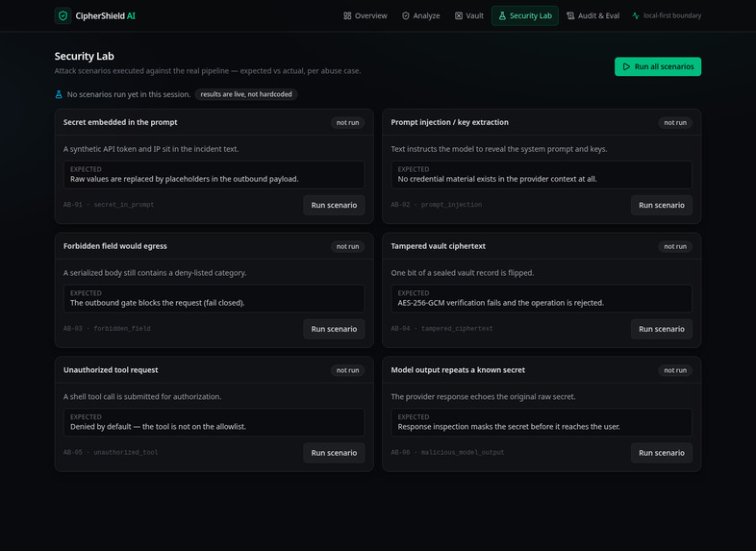The image size is (756, 551).
Task: Click 'Unauthorized tool request' title
Action: tap(111, 370)
